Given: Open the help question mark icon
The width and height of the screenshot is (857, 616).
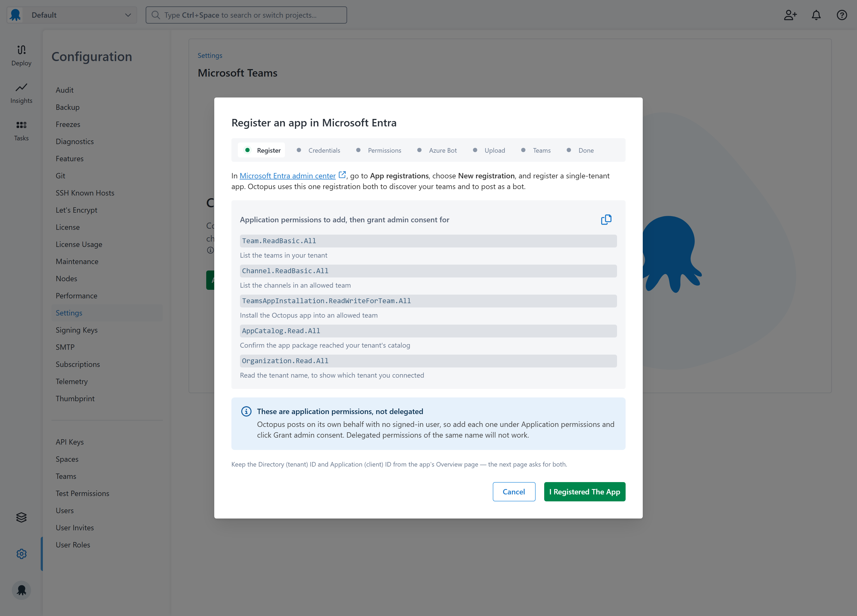Looking at the screenshot, I should coord(841,15).
